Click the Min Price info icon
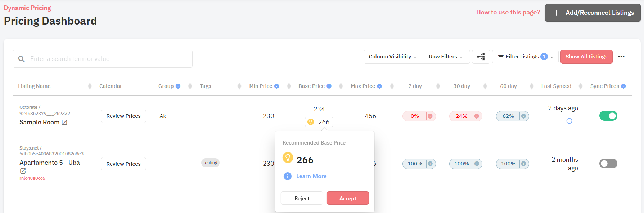The width and height of the screenshot is (644, 213). (x=277, y=86)
